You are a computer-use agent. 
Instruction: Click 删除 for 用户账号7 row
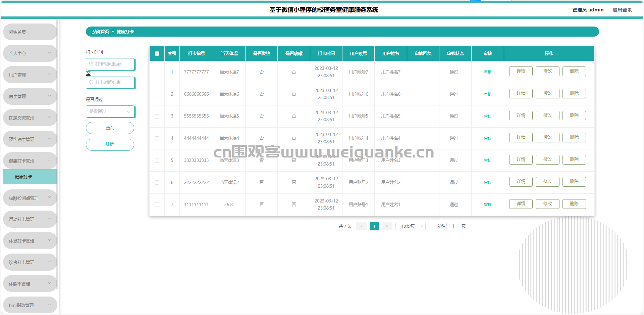(574, 71)
